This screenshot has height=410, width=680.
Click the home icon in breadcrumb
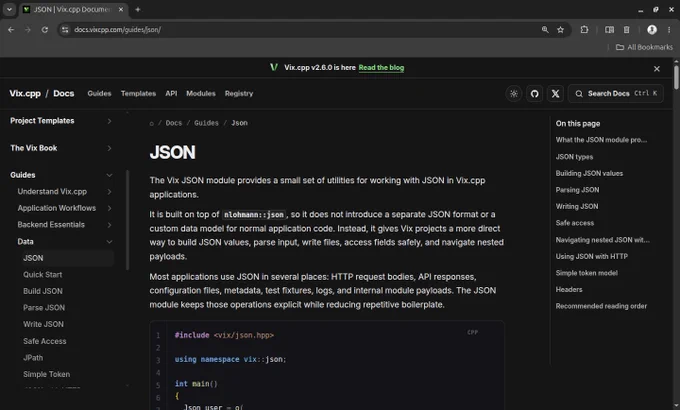click(151, 124)
